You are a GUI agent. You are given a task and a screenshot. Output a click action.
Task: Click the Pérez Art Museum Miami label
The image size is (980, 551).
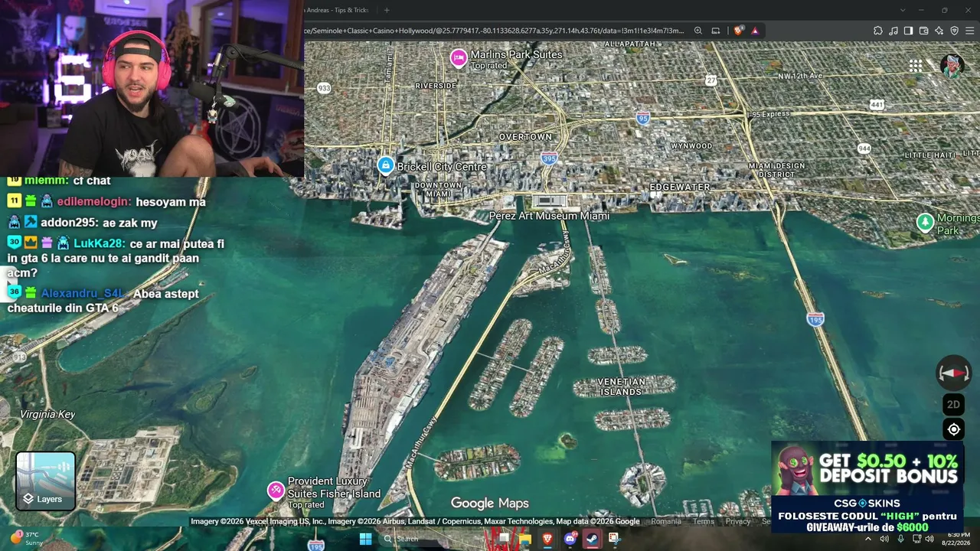pos(549,216)
